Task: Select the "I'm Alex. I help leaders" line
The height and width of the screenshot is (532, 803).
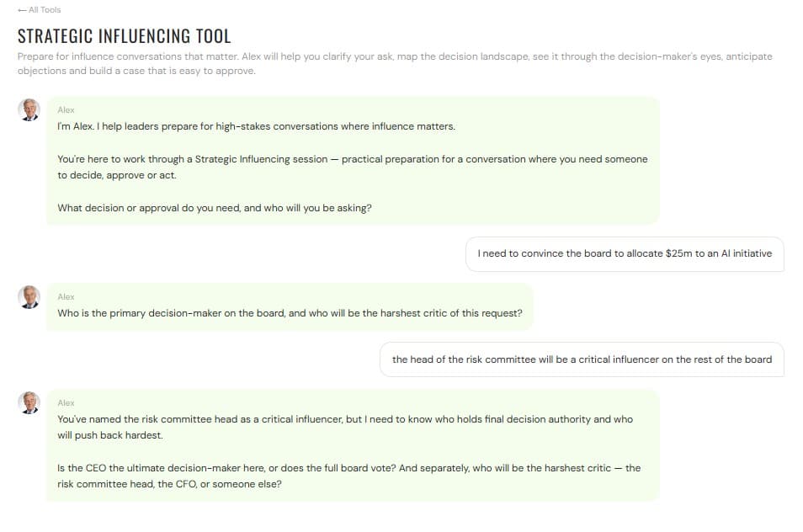Action: point(256,126)
